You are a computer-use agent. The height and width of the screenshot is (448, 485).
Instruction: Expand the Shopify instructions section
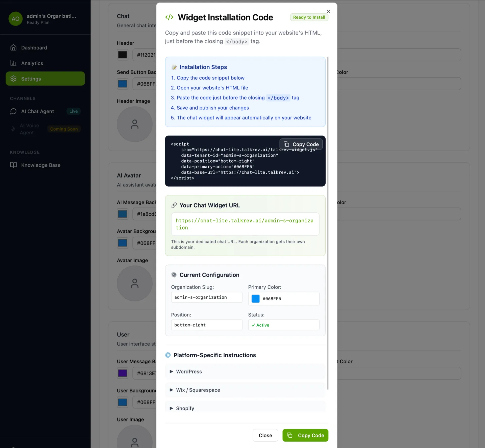pos(185,408)
